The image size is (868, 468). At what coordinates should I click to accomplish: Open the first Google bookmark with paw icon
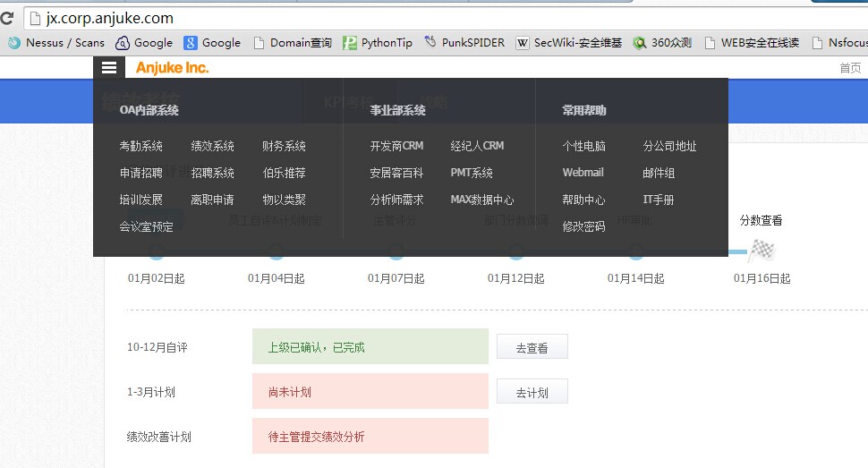(144, 43)
